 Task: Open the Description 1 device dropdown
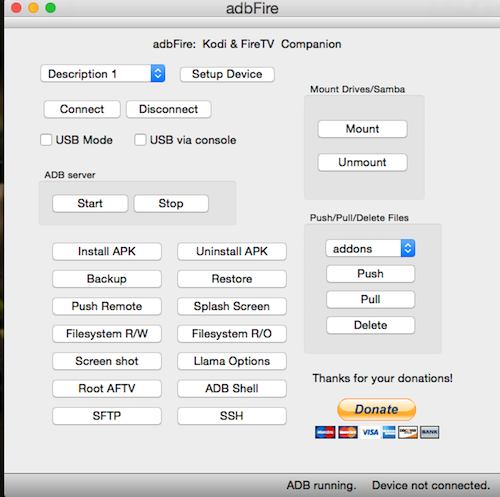[x=103, y=74]
